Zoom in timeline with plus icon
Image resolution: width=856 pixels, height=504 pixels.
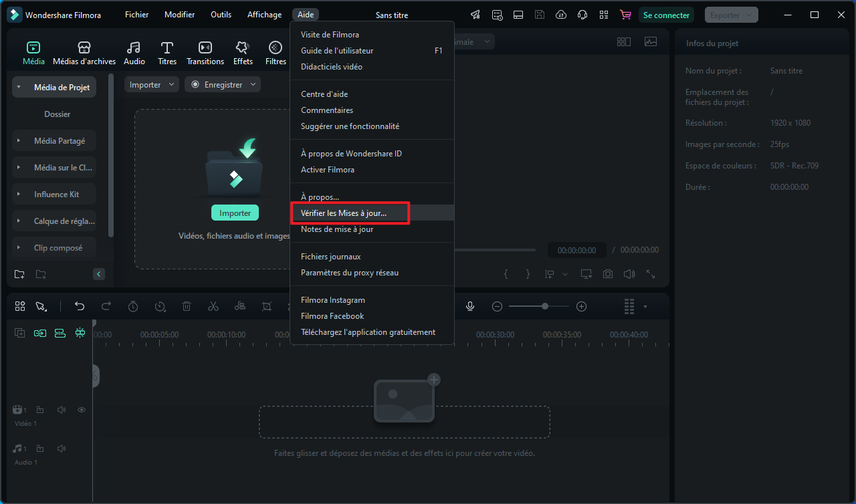[x=582, y=306]
